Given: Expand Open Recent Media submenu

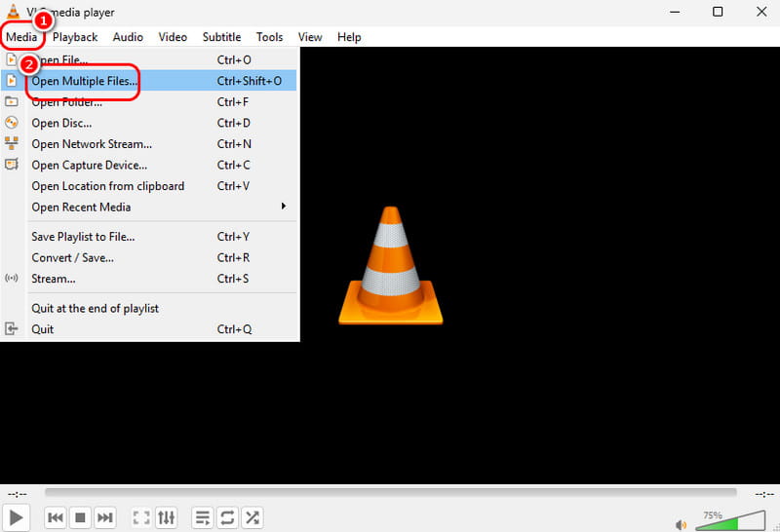Looking at the screenshot, I should [x=149, y=207].
